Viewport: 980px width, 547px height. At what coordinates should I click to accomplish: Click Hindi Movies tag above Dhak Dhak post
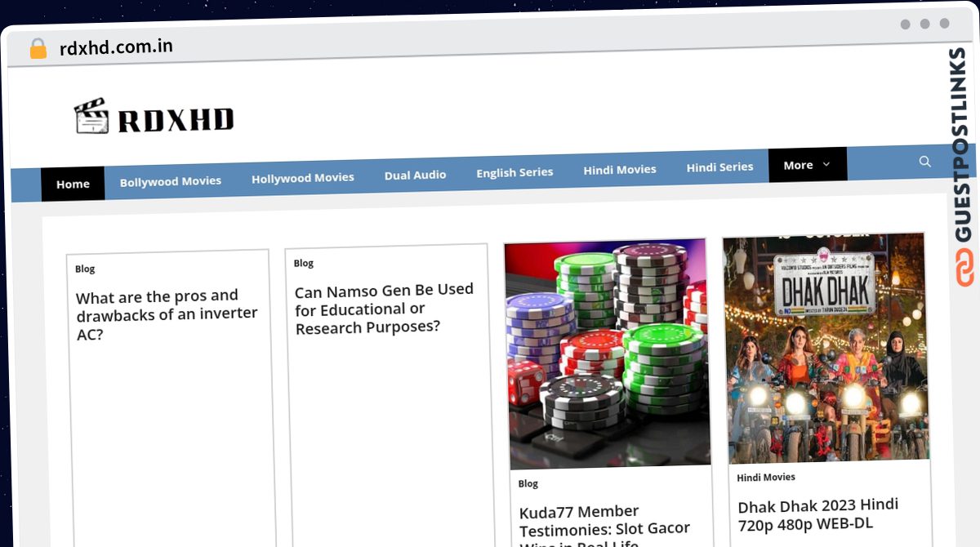pos(766,477)
